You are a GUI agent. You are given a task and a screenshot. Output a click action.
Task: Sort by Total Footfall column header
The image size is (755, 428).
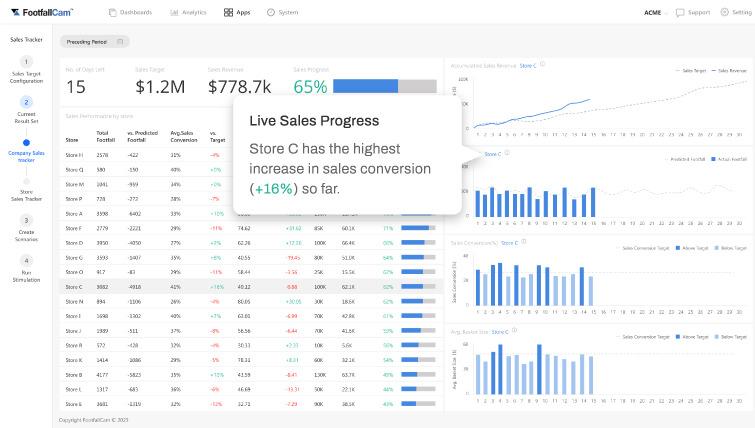pyautogui.click(x=105, y=136)
